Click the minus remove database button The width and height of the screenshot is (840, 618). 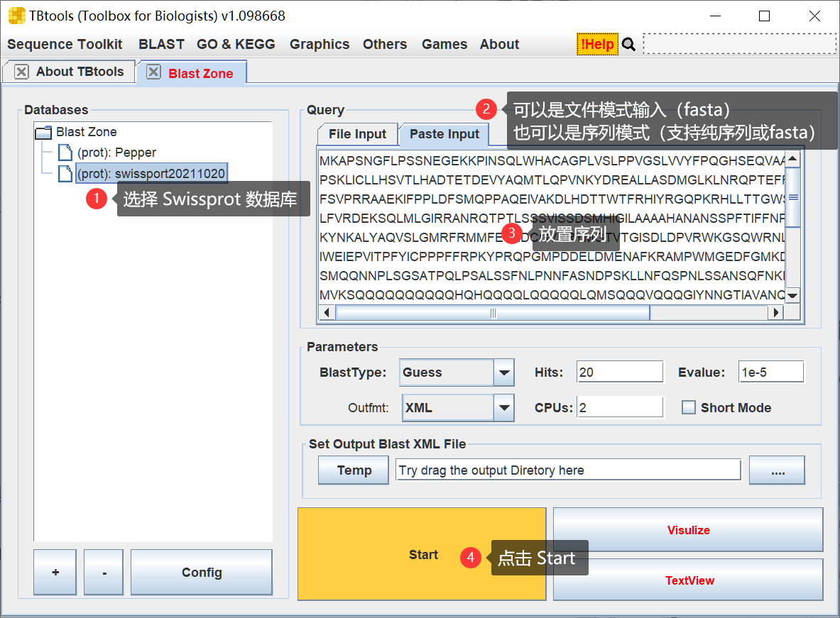pyautogui.click(x=104, y=573)
